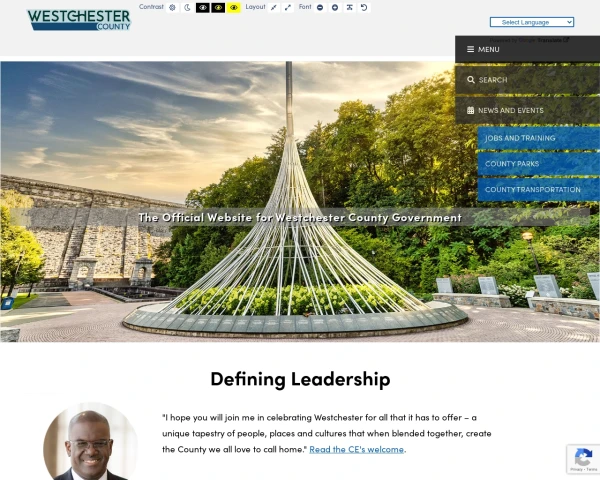
Task: Follow Read the CE's welcome link
Action: (x=357, y=449)
